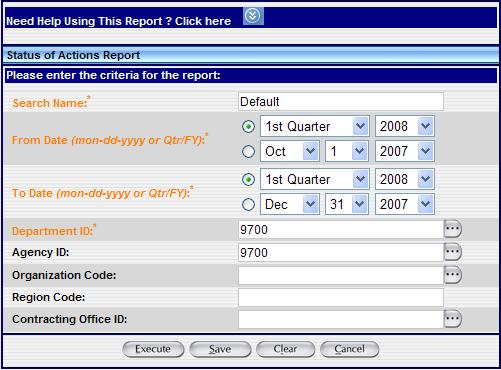Click the Organization Code label

(64, 275)
